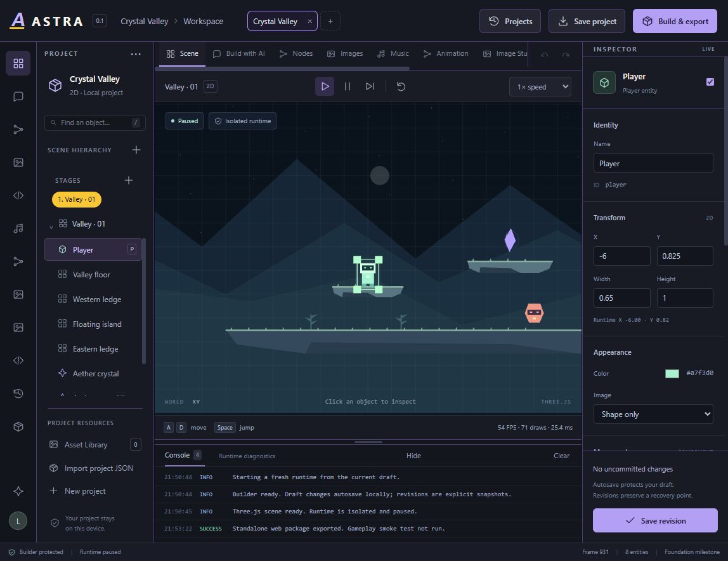This screenshot has height=561, width=728.
Task: Click the Name field containing Player
Action: pos(653,163)
